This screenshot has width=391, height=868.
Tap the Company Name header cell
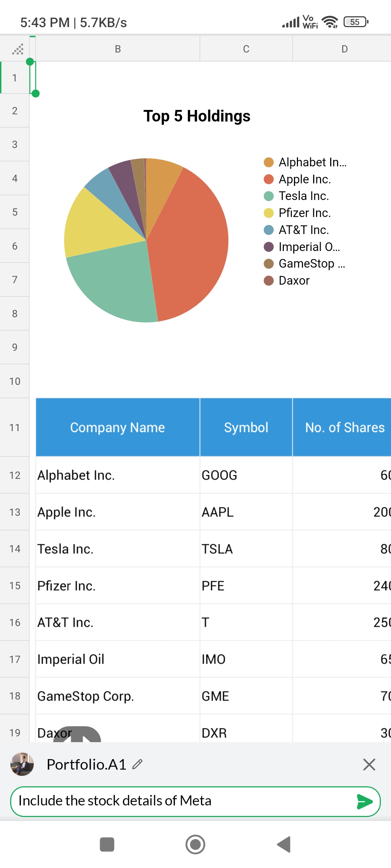tap(118, 427)
